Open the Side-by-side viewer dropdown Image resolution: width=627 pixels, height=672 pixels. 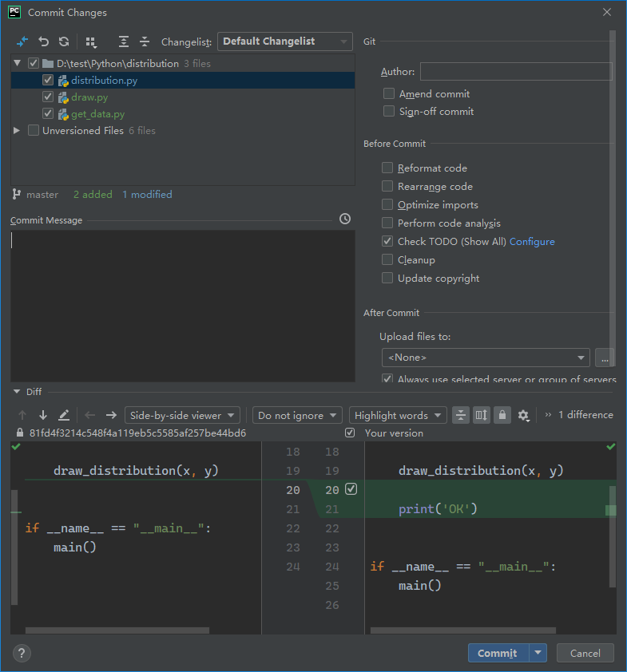coord(182,415)
